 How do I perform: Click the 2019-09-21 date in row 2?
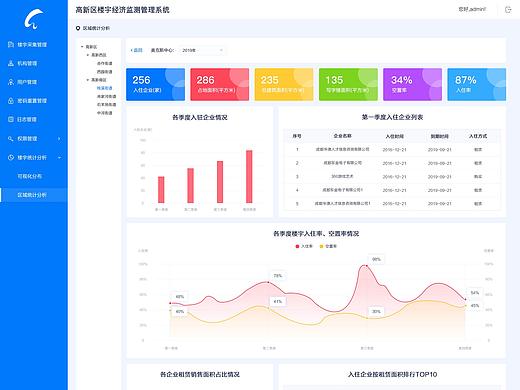tap(440, 163)
